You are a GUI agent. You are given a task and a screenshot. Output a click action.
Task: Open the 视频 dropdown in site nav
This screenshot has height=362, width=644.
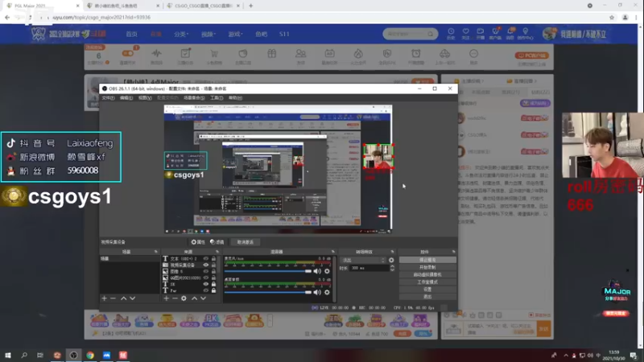tap(208, 34)
